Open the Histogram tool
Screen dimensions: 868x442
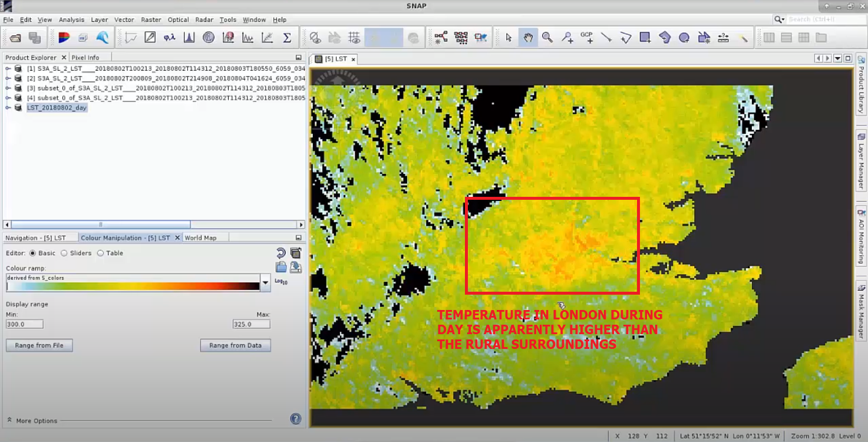coord(189,38)
